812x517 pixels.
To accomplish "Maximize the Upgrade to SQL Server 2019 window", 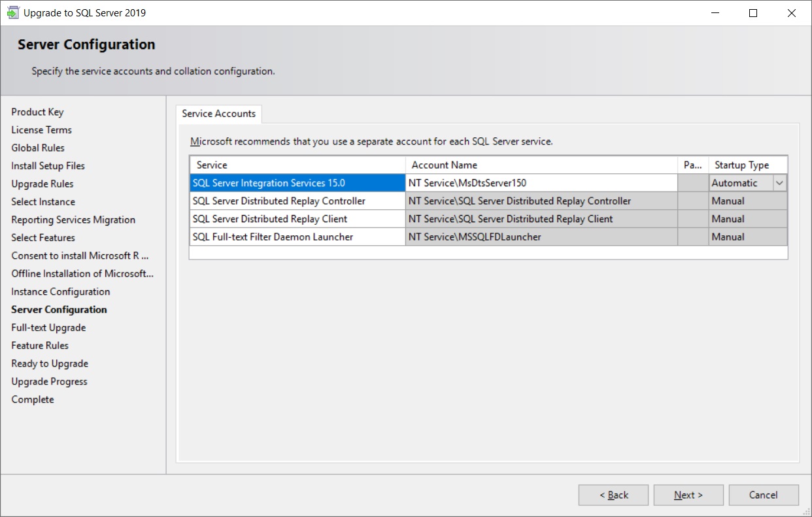I will [x=753, y=12].
